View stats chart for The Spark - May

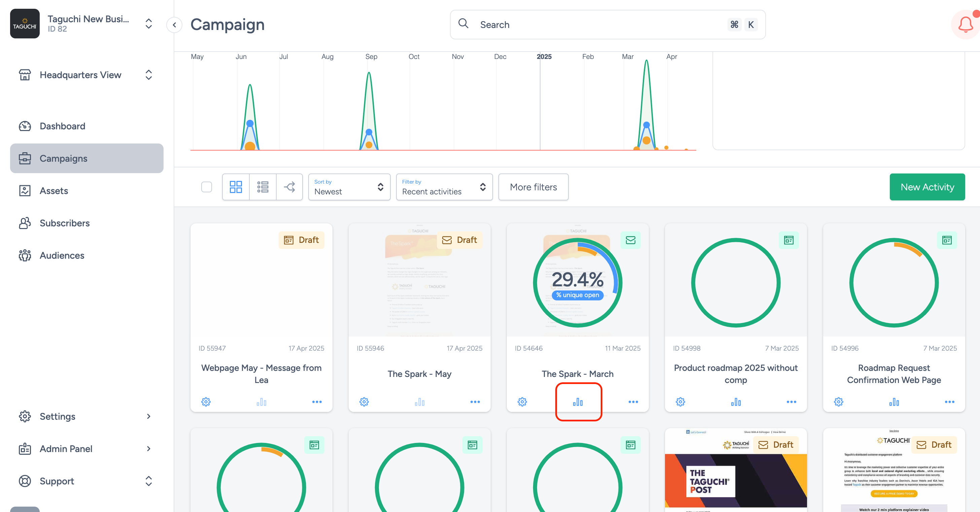420,402
